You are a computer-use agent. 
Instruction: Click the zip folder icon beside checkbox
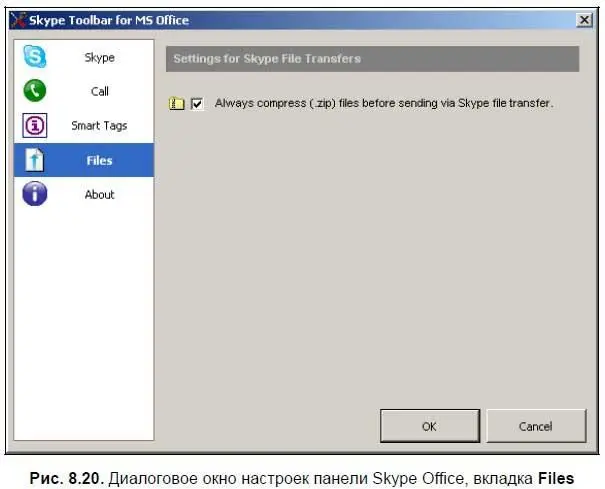177,103
